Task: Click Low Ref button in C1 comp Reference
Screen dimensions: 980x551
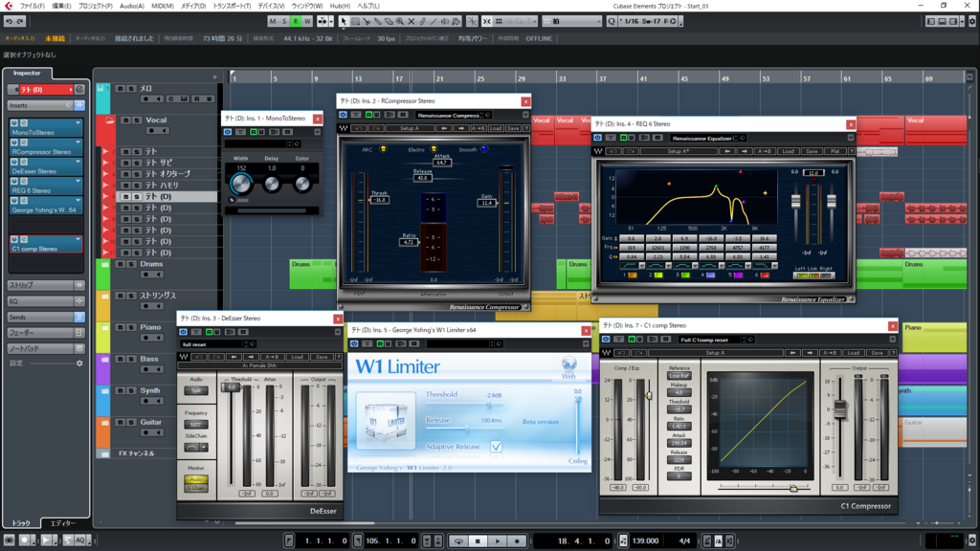Action: [679, 376]
